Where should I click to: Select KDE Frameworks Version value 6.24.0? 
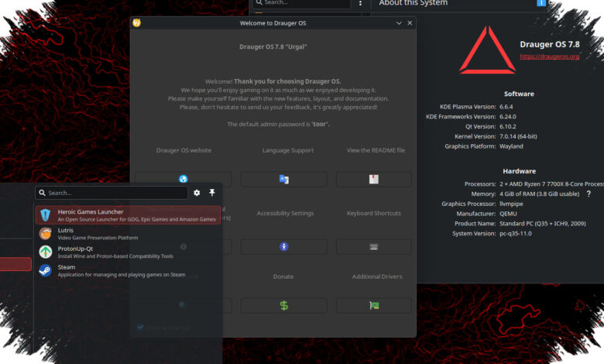point(508,116)
